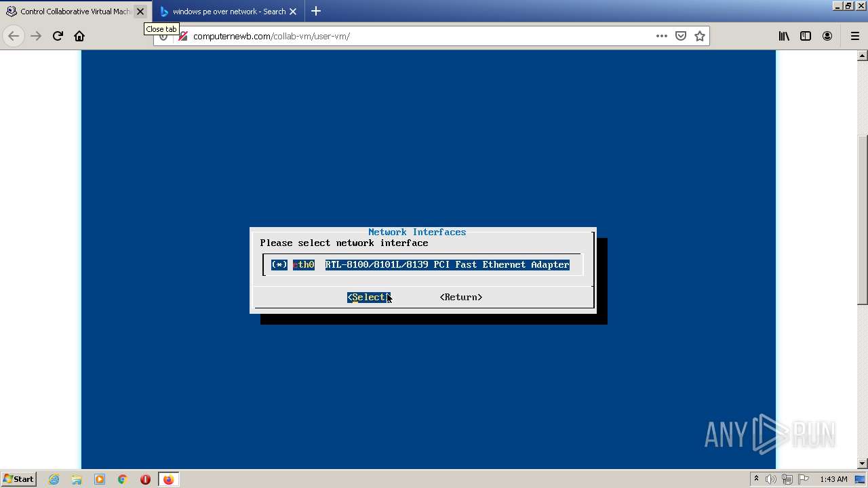Open the network tray icon
The height and width of the screenshot is (488, 868).
tap(787, 479)
